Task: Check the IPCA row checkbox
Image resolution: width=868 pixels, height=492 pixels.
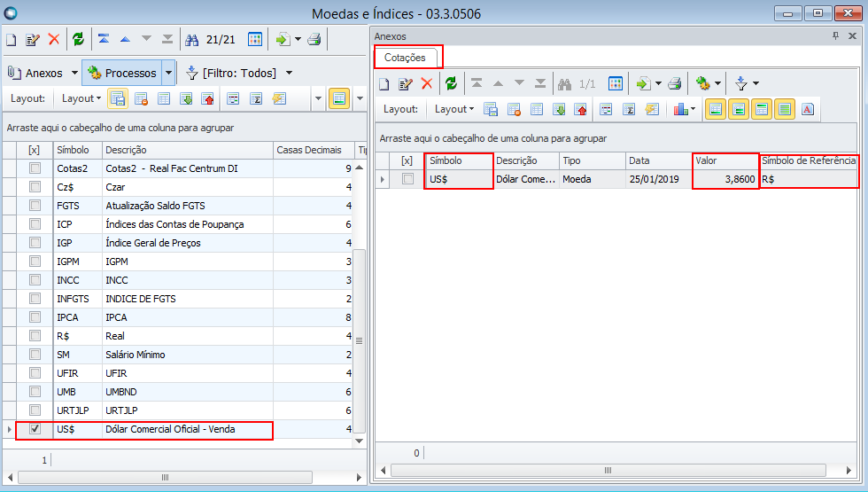Action: (x=35, y=317)
